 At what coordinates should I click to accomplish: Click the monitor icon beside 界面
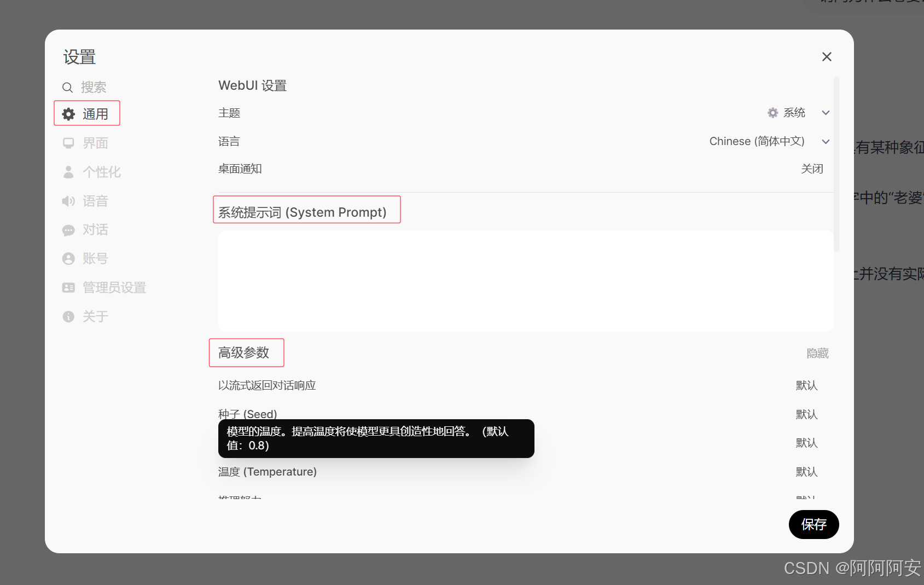[68, 143]
